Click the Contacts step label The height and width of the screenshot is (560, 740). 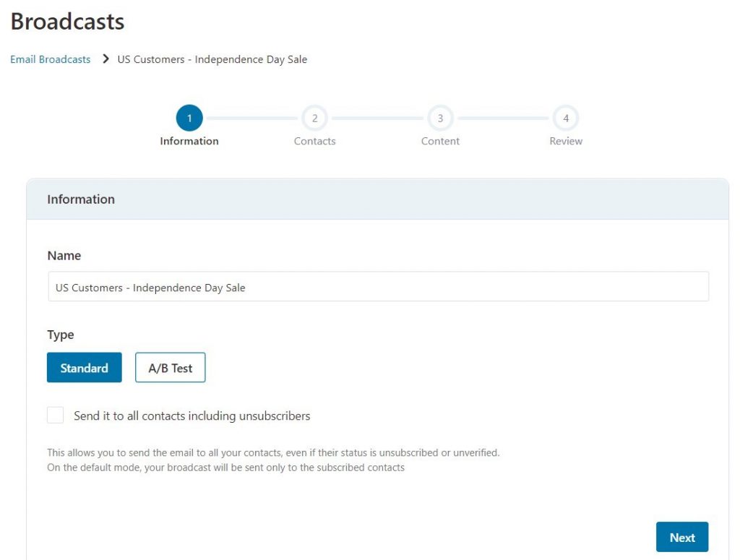click(315, 141)
